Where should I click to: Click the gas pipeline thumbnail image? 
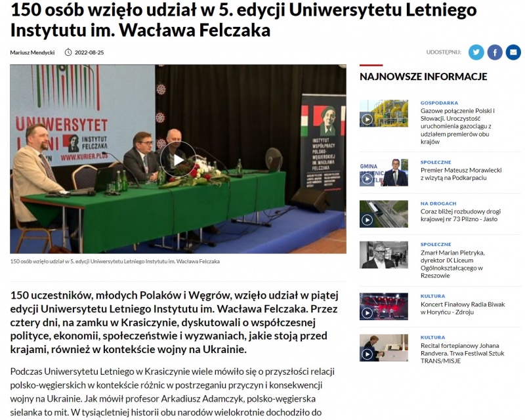384,114
